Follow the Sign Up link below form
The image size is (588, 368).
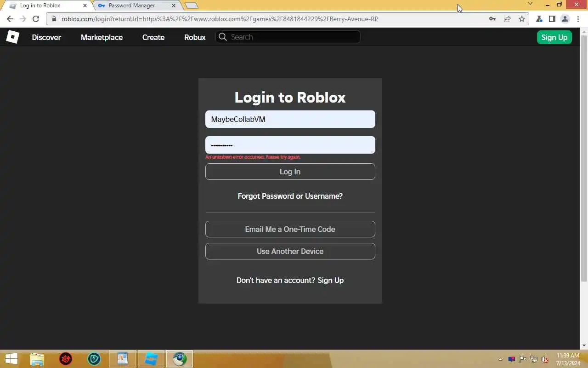tap(331, 280)
